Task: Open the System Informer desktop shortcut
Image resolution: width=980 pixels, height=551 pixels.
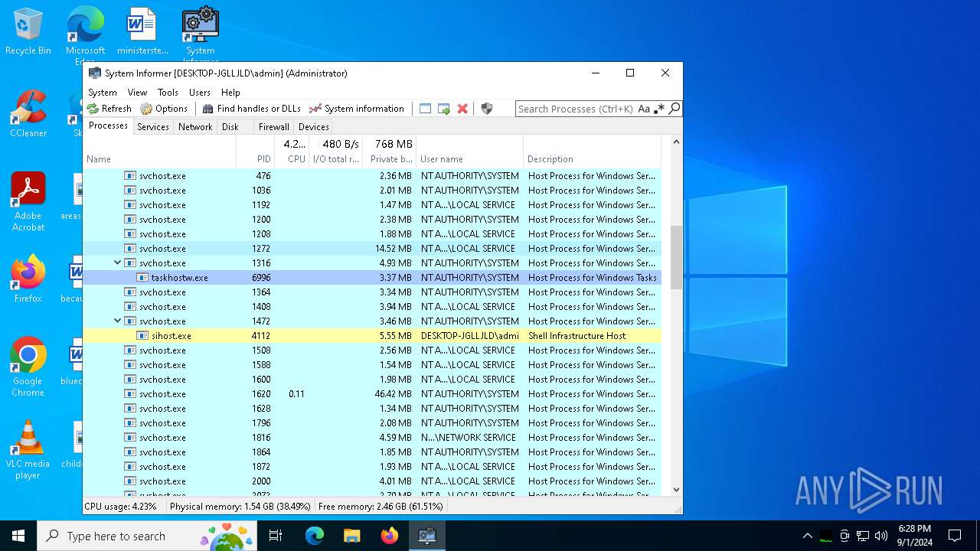Action: [x=201, y=34]
